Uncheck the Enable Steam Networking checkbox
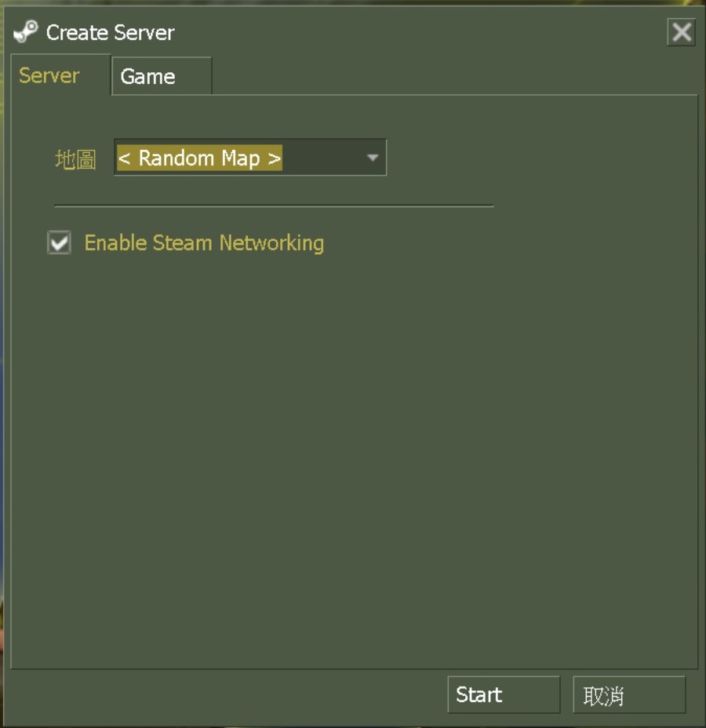This screenshot has width=706, height=728. point(60,242)
